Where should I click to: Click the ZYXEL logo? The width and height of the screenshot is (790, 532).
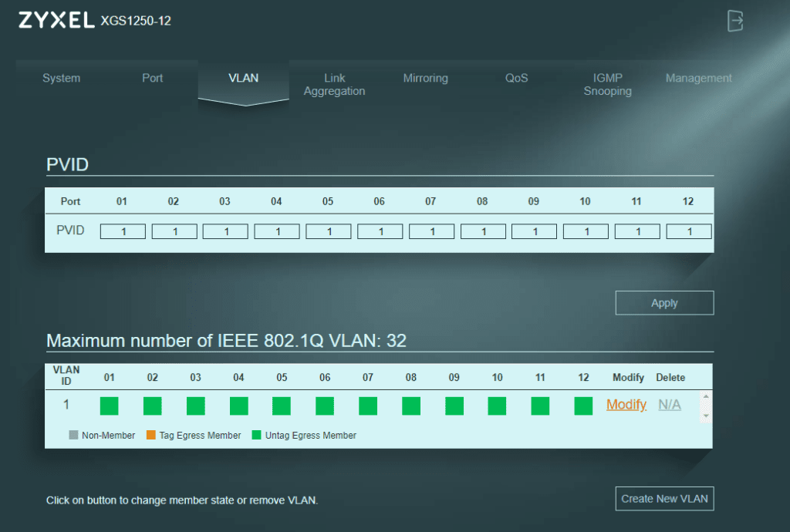(x=56, y=21)
